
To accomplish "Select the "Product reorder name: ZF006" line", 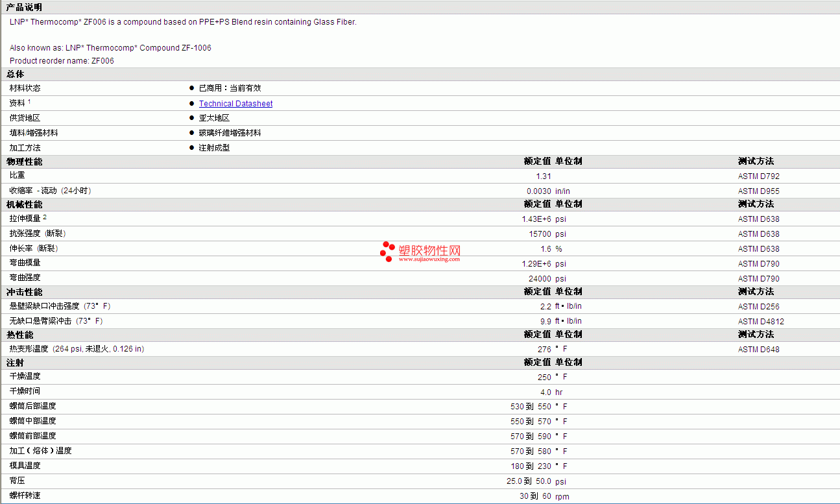I will click(62, 61).
